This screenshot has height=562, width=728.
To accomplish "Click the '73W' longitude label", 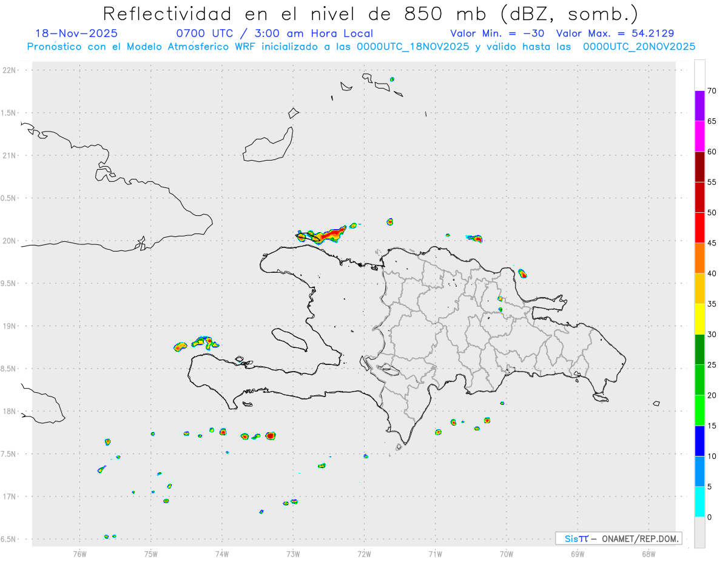I will (293, 554).
